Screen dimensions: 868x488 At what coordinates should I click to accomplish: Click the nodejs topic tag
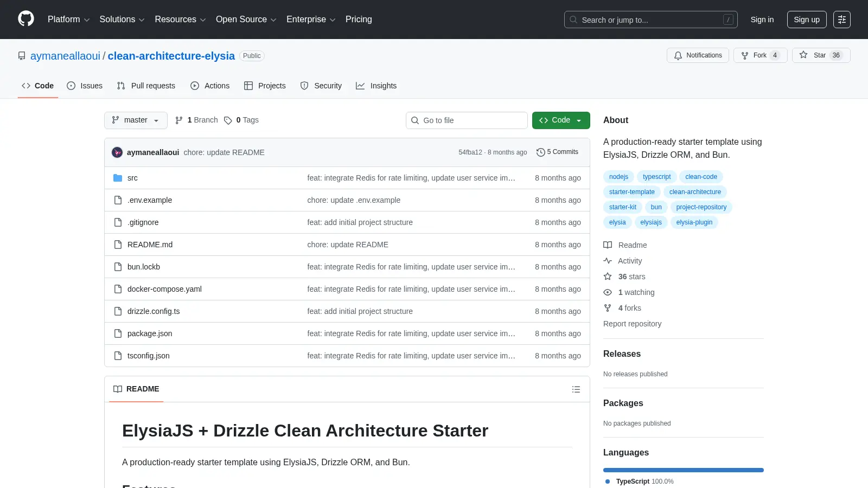click(x=618, y=177)
